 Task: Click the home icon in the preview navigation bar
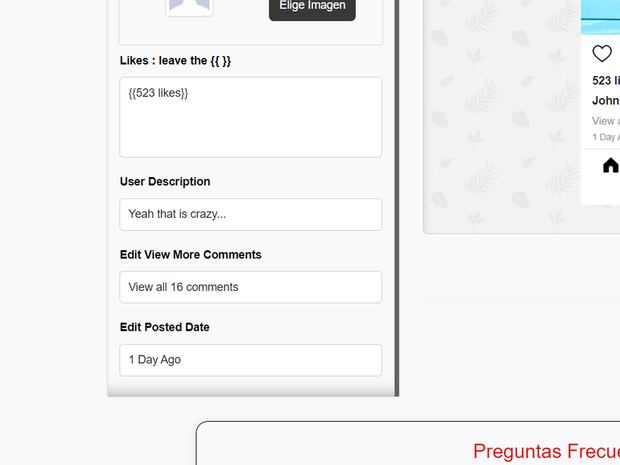click(610, 165)
